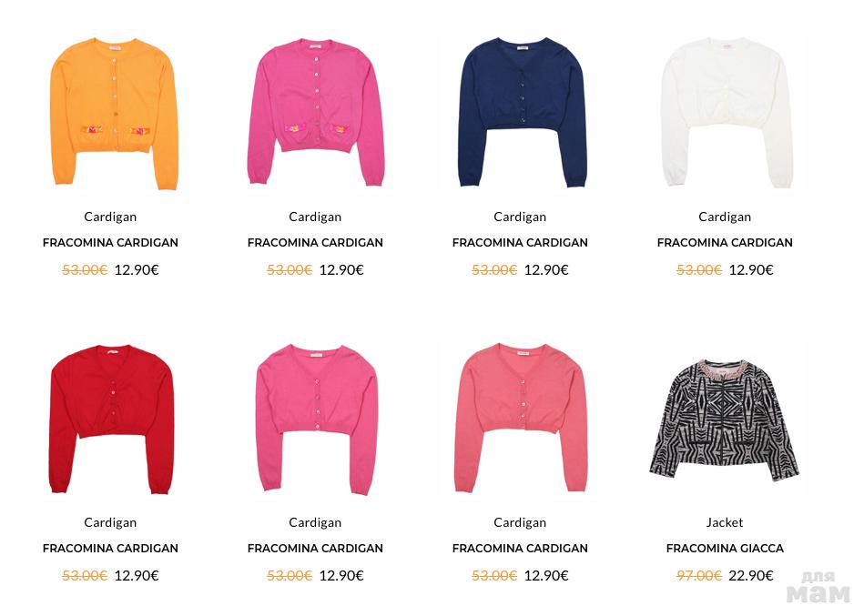This screenshot has height=616, width=864.
Task: Click the crossed-out 97.00€ original price
Action: tap(698, 576)
